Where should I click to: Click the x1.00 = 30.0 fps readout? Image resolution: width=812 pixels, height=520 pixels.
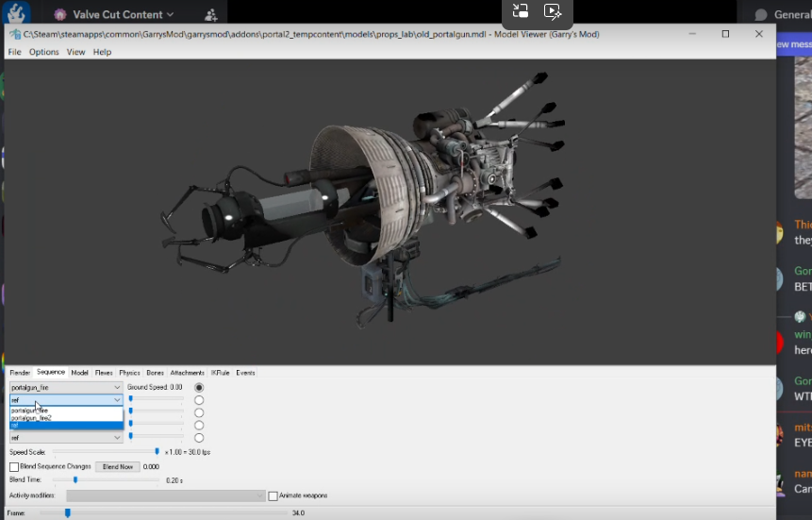coord(188,452)
